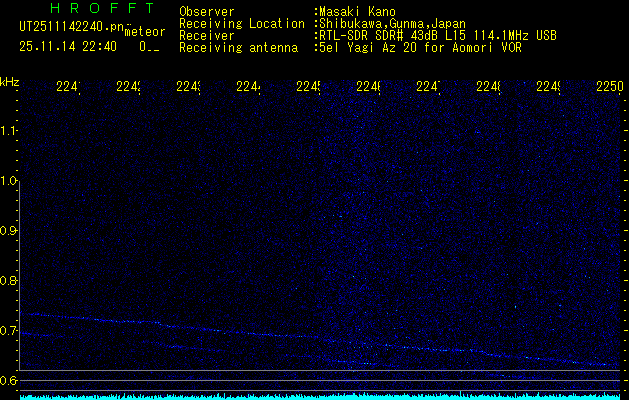Select the 0.7 kHz frequency tick
The width and height of the screenshot is (629, 400).
pos(9,331)
